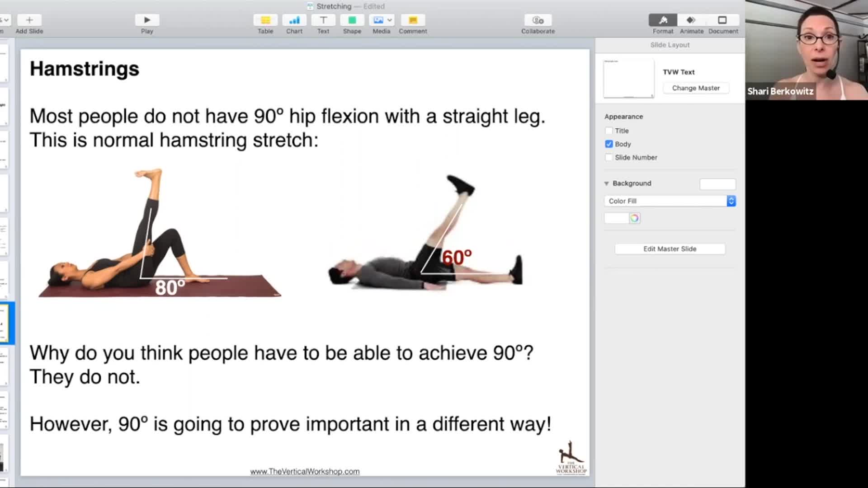Enable the Slide Number checkbox
This screenshot has height=488, width=868.
point(609,157)
